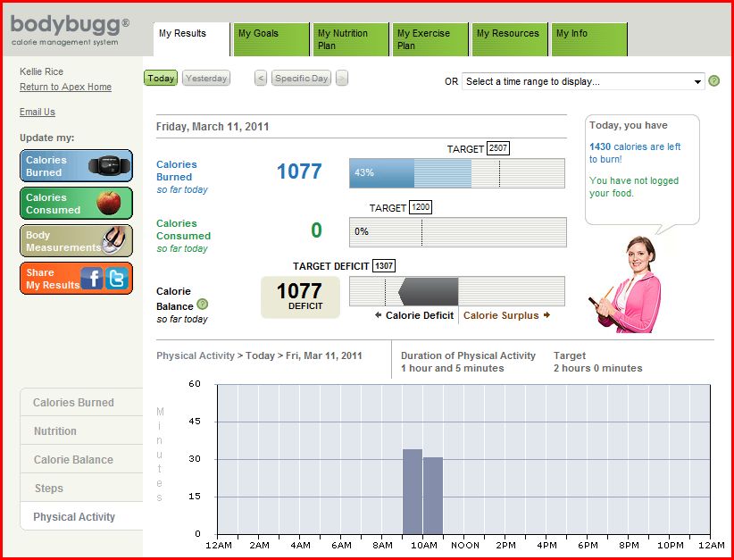The height and width of the screenshot is (560, 734).
Task: Update my Calories Consumed button
Action: [76, 204]
